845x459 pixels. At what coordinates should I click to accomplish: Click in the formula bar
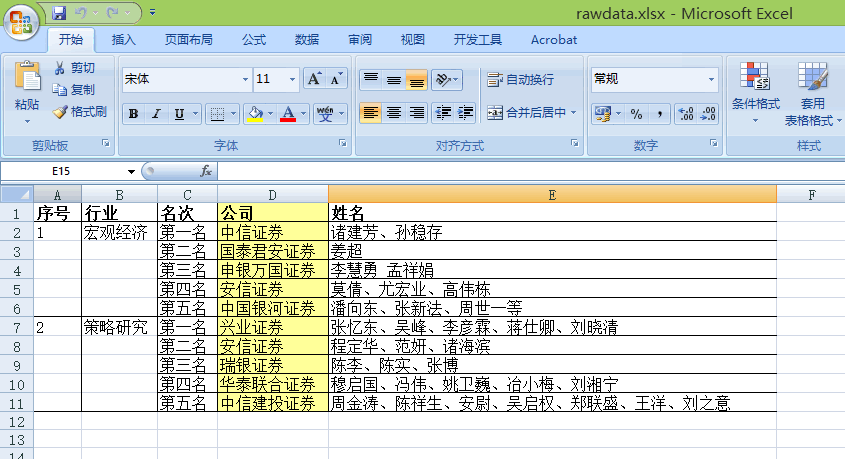[x=531, y=171]
